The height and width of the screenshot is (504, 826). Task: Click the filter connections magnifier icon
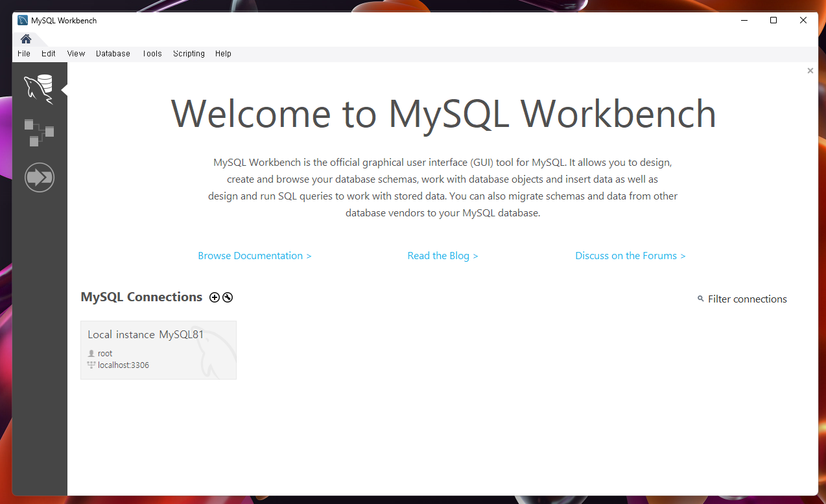pos(700,299)
